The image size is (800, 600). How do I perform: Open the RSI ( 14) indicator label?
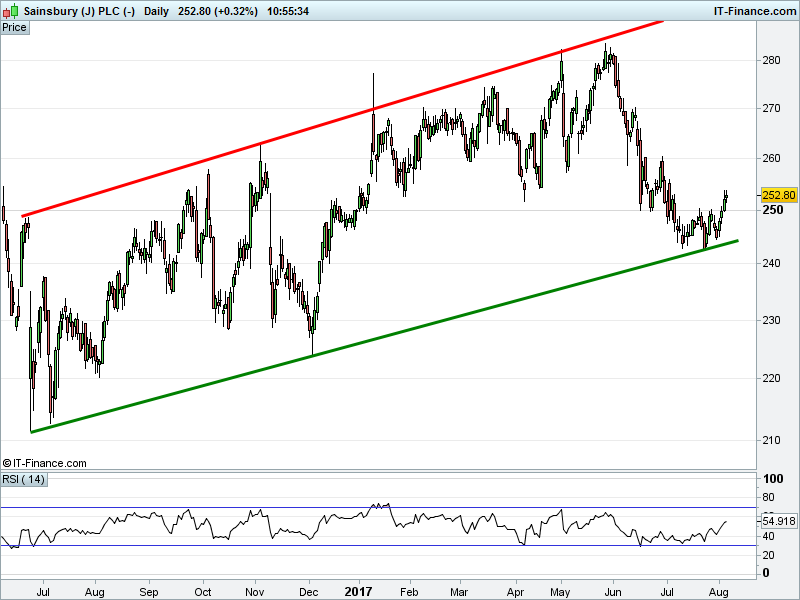(x=23, y=479)
